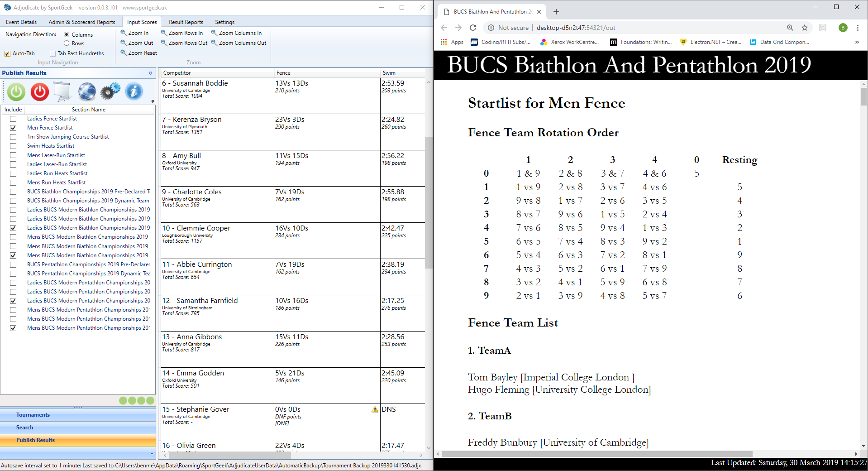The width and height of the screenshot is (868, 471).
Task: Open the Search pane
Action: coord(78,428)
